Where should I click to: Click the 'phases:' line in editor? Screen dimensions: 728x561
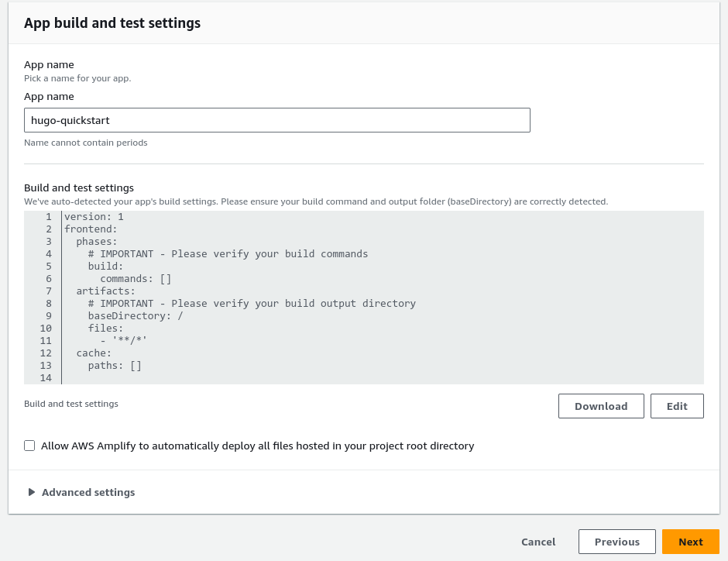pyautogui.click(x=97, y=242)
